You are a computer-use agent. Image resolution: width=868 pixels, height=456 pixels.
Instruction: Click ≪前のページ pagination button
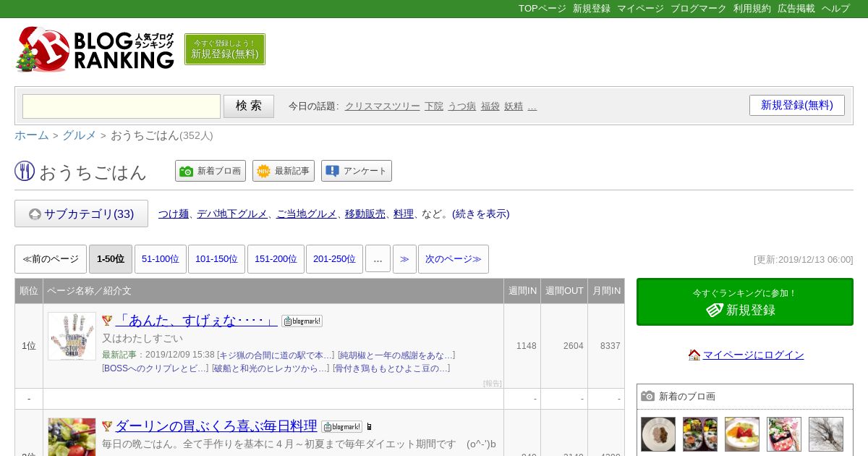(x=51, y=259)
